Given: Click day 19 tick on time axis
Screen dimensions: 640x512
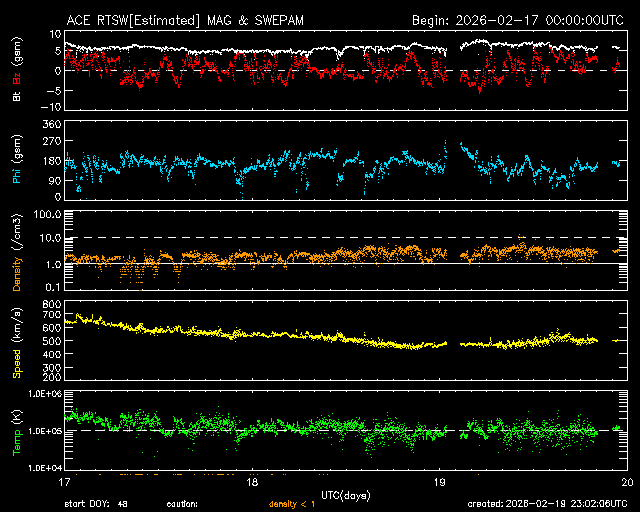Looking at the screenshot, I should point(439,482).
